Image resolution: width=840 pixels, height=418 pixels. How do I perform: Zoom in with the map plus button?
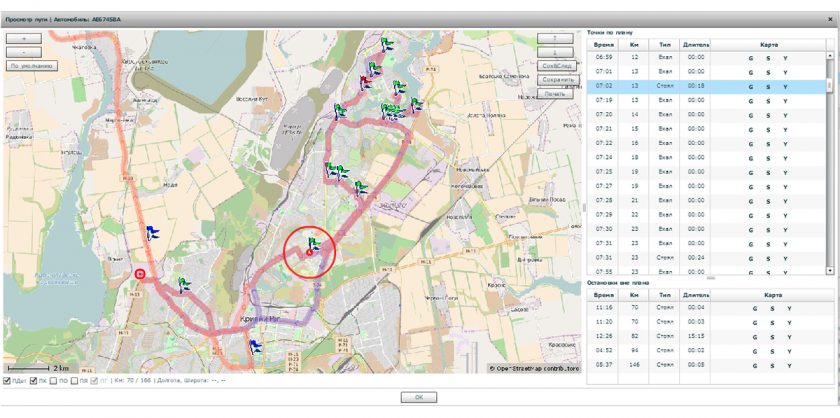pyautogui.click(x=23, y=38)
